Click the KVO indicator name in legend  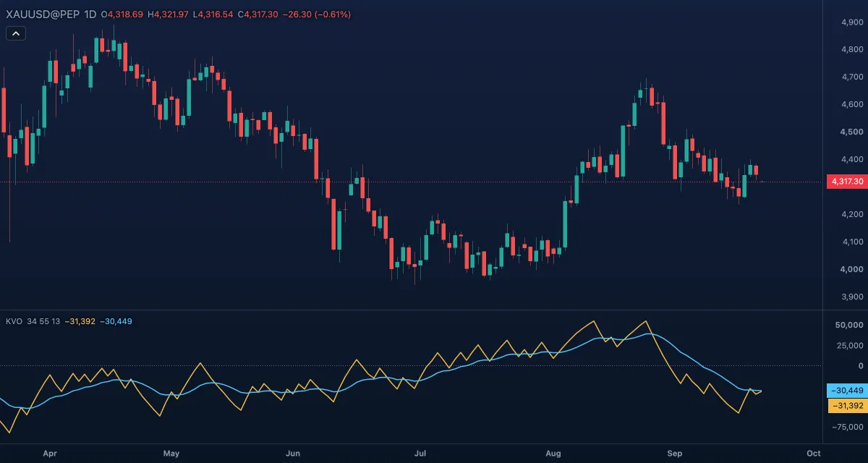(14, 321)
